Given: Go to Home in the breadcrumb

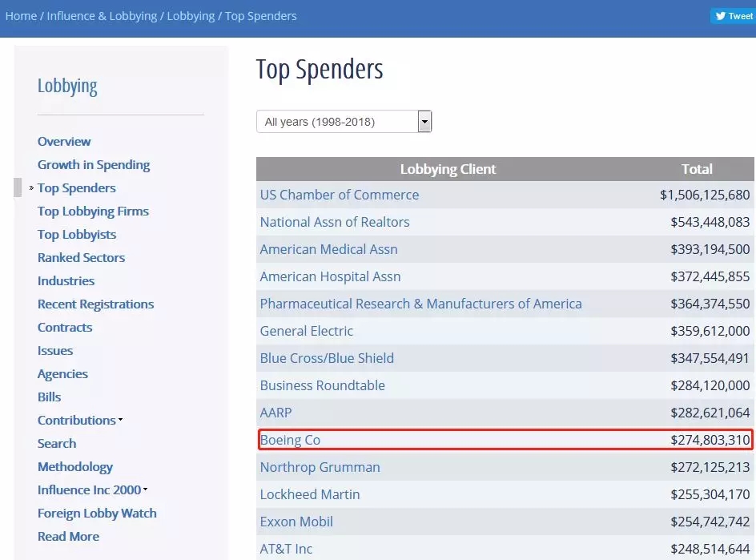Looking at the screenshot, I should [x=21, y=16].
